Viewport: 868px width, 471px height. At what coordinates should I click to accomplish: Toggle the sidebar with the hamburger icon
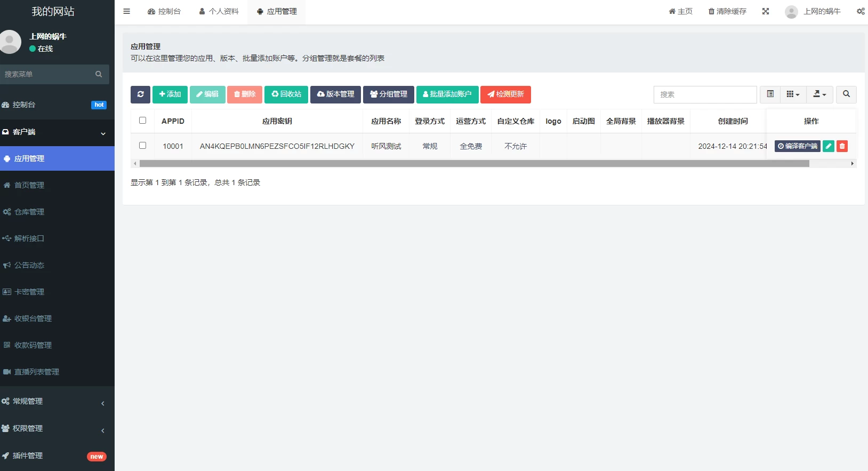click(x=126, y=11)
